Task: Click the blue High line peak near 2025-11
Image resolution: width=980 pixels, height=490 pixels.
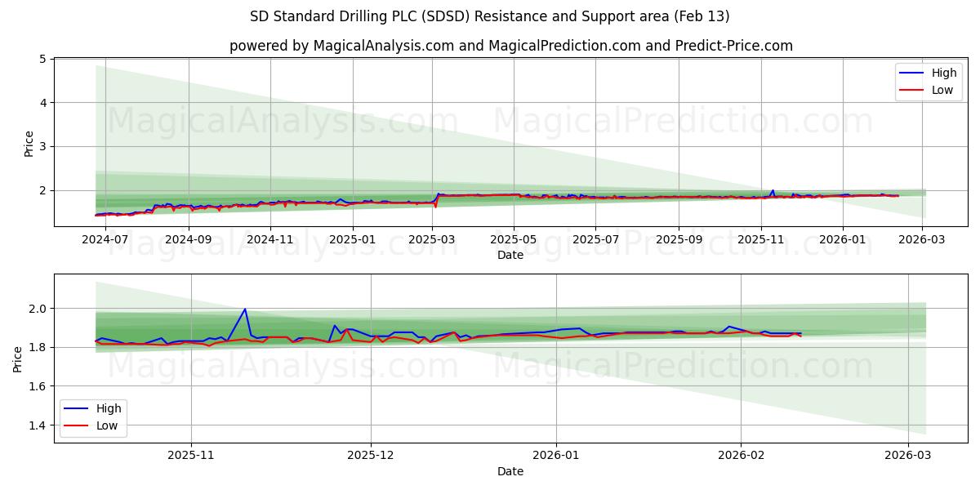Action: pyautogui.click(x=773, y=189)
